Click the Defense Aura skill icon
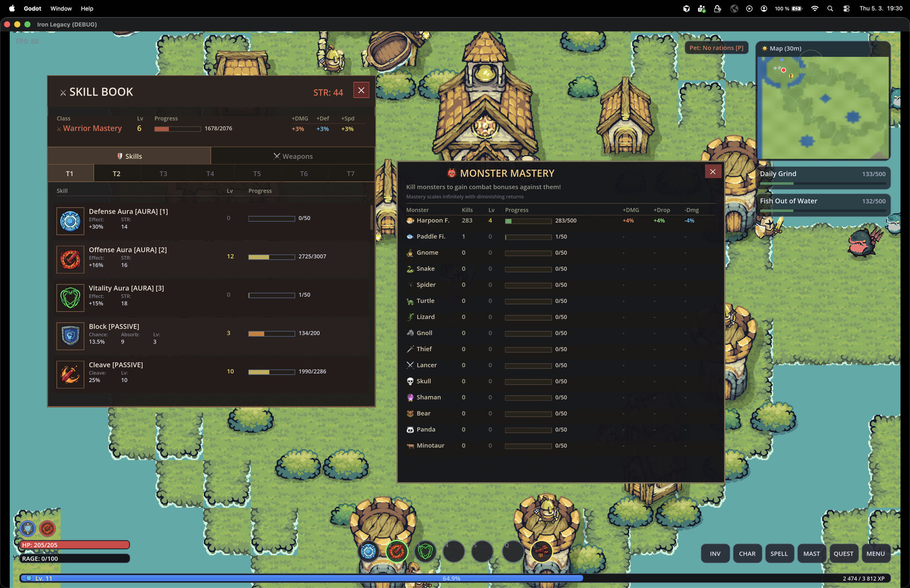The height and width of the screenshot is (588, 910). click(x=70, y=221)
